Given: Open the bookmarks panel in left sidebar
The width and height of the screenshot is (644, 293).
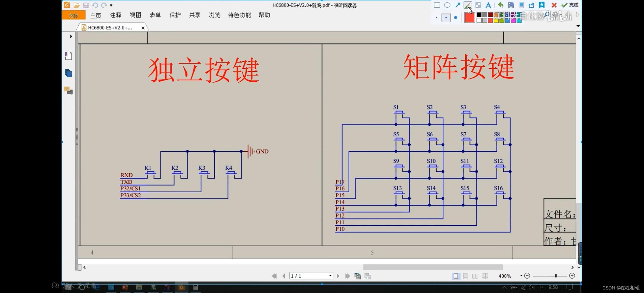Looking at the screenshot, I should (x=69, y=56).
